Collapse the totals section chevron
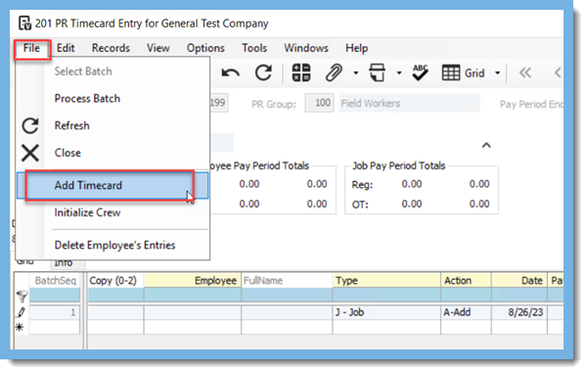The width and height of the screenshot is (588, 374). pyautogui.click(x=486, y=145)
